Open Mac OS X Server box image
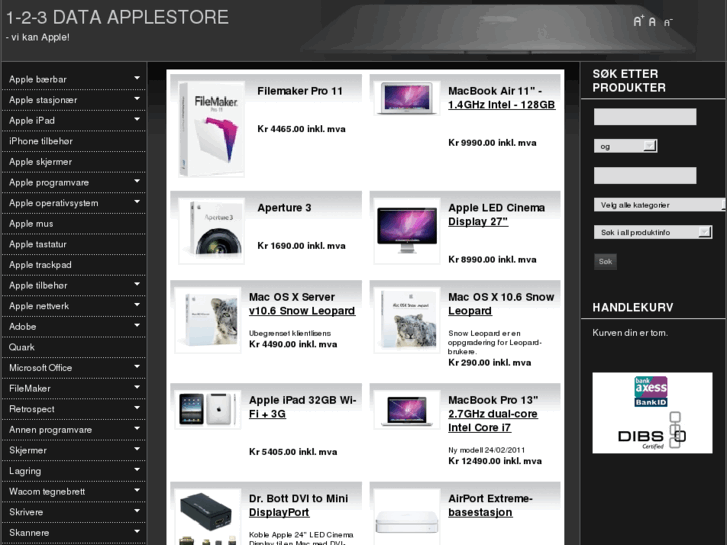727x545 pixels. 208,320
